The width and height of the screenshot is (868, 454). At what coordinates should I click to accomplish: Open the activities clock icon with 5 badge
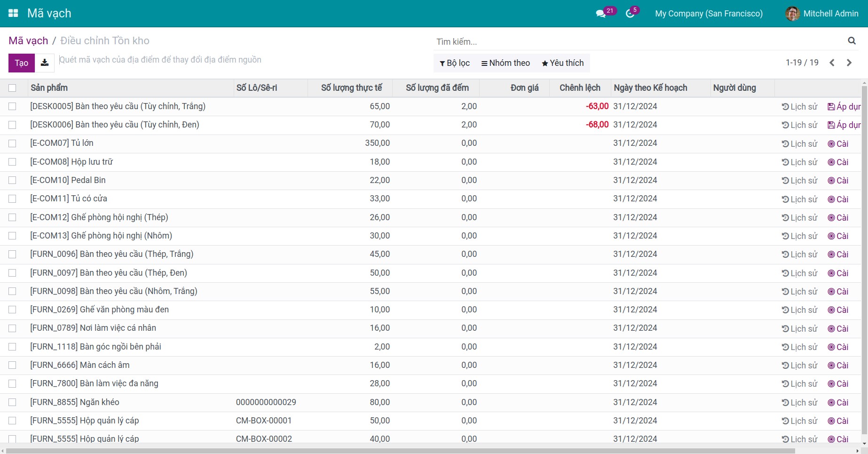coord(630,14)
